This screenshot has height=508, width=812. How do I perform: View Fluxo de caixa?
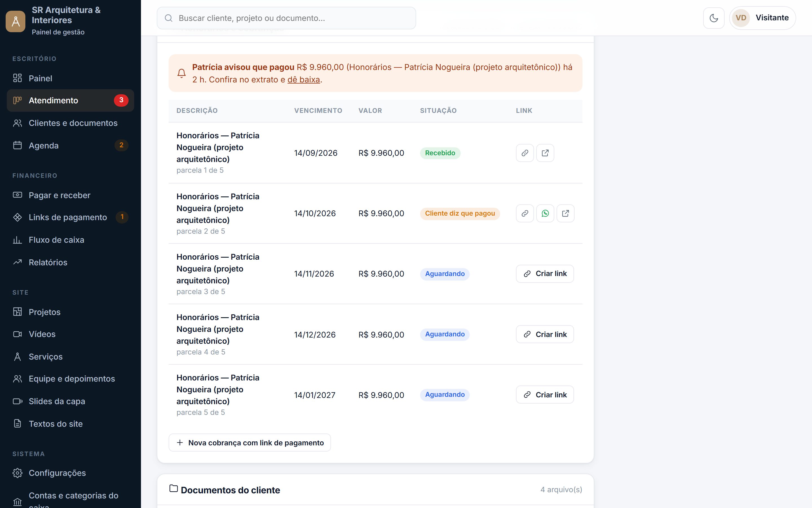tap(70, 240)
